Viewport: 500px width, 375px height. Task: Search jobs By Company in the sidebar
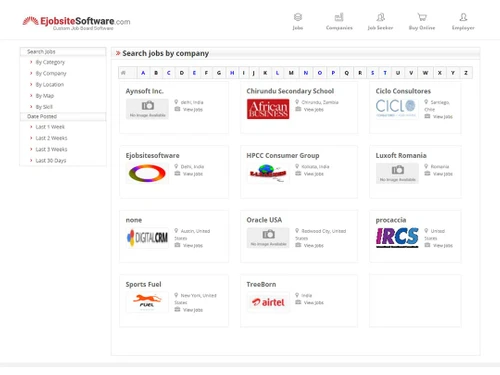[51, 73]
